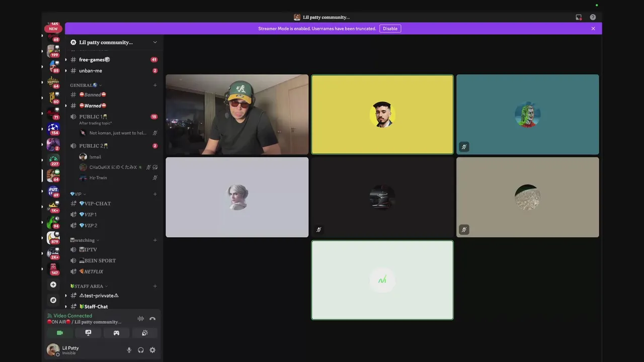Create channel in STAFF AREA with plus
Viewport: 644px width, 362px height.
(x=155, y=286)
